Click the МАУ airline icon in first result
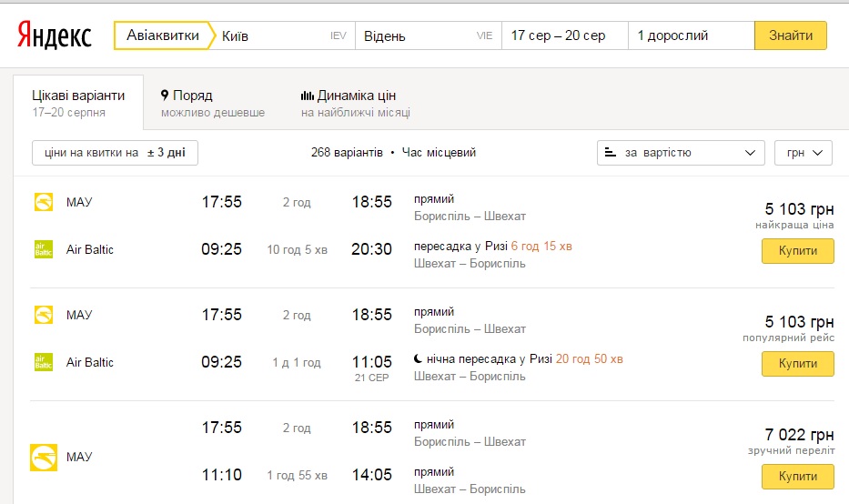 43,202
